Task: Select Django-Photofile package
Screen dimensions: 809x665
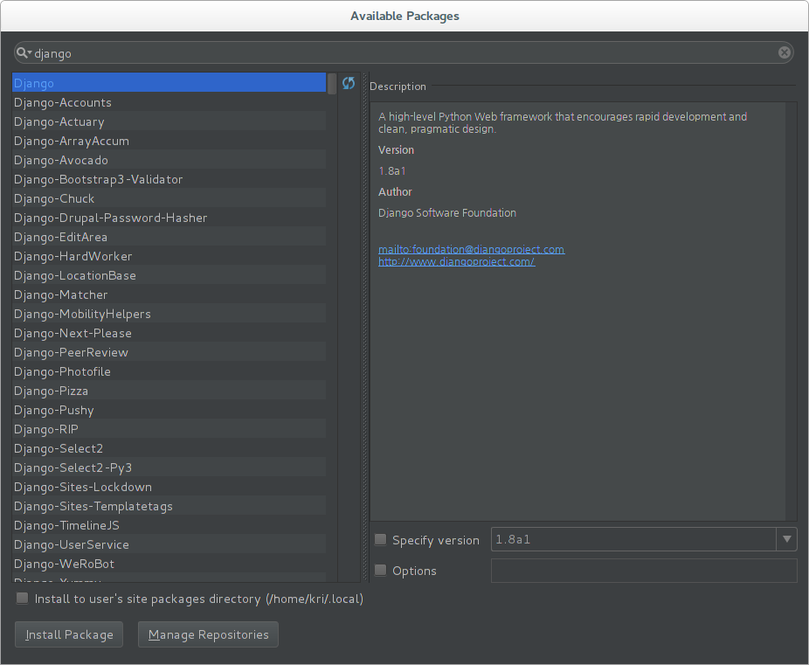Action: [169, 371]
